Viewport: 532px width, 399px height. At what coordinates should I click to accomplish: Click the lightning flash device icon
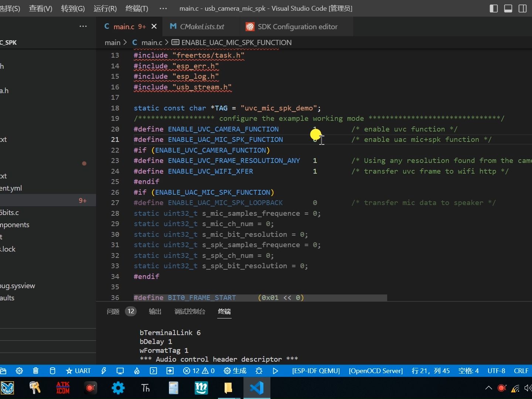pos(103,371)
